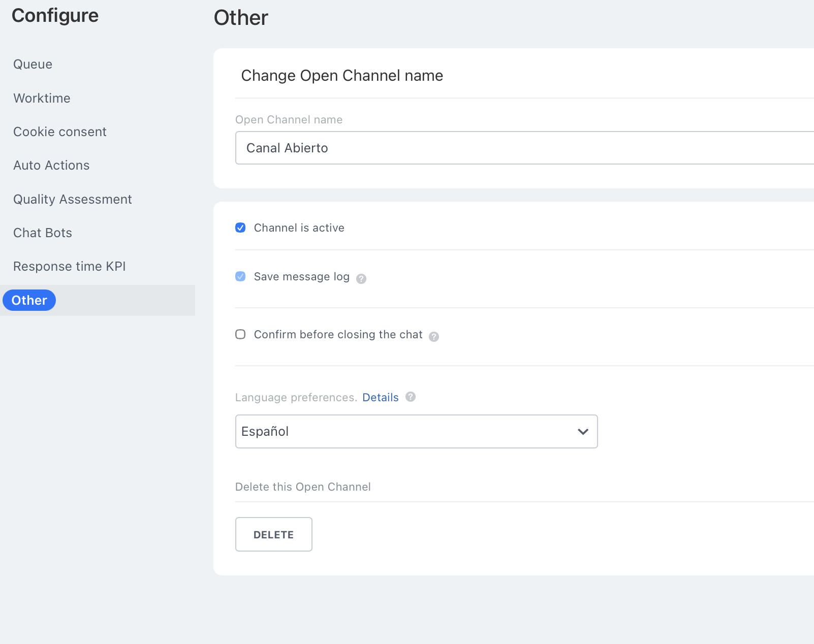
Task: Follow the Details link for language preferences
Action: click(380, 397)
